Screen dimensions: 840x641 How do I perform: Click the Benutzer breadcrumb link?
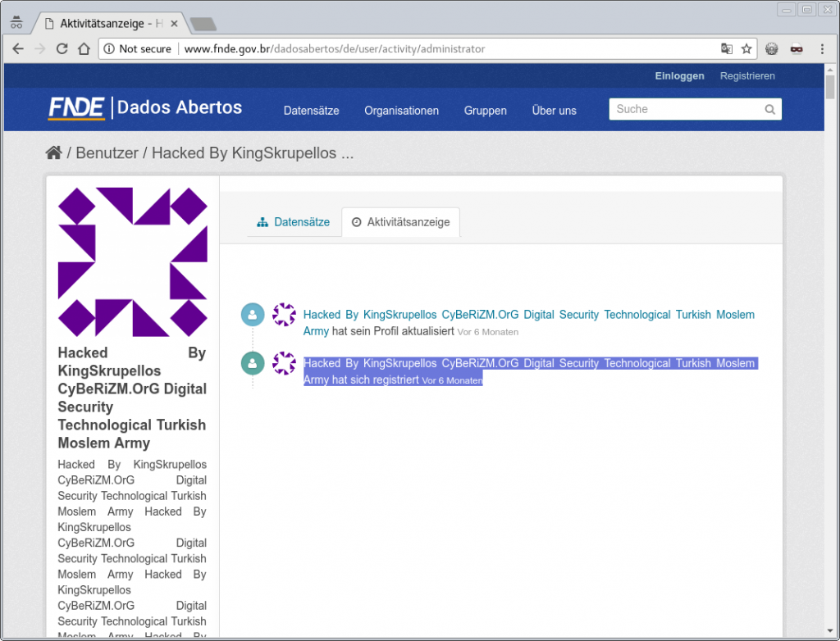coord(107,153)
